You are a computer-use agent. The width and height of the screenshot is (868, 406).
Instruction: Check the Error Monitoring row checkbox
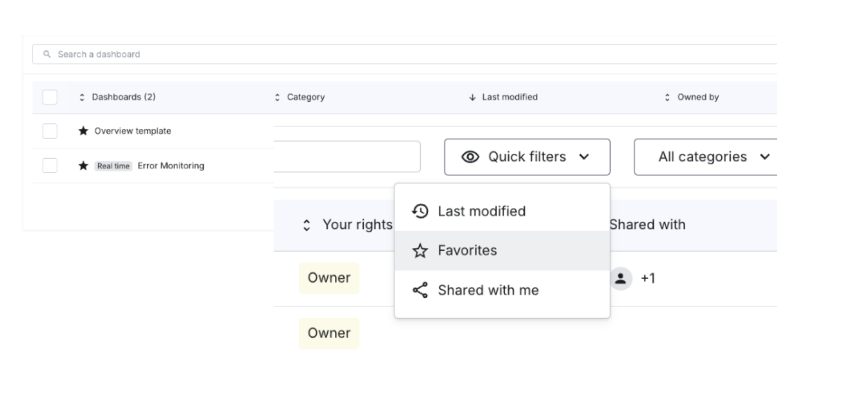pyautogui.click(x=50, y=166)
